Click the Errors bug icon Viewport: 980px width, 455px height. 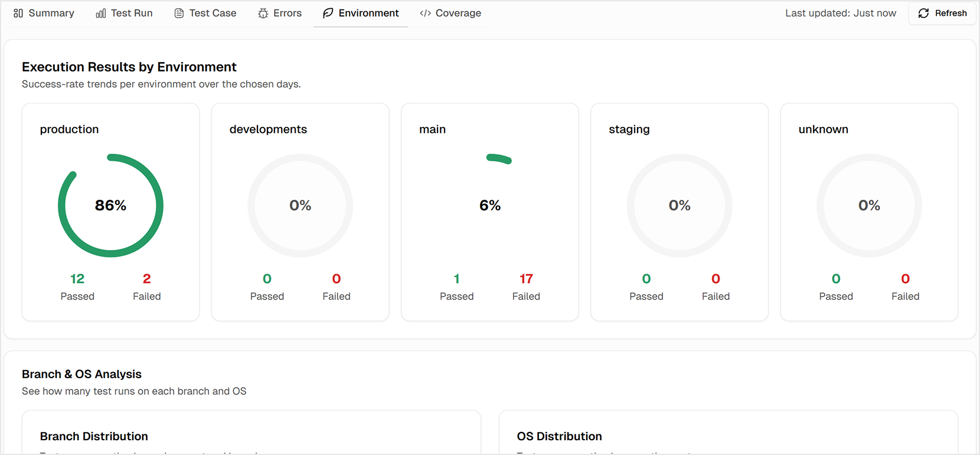click(263, 13)
